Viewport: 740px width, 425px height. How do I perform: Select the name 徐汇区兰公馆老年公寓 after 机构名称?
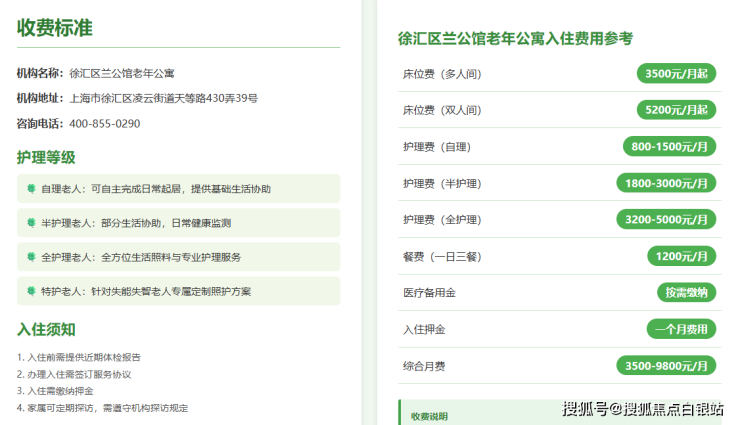click(x=122, y=73)
